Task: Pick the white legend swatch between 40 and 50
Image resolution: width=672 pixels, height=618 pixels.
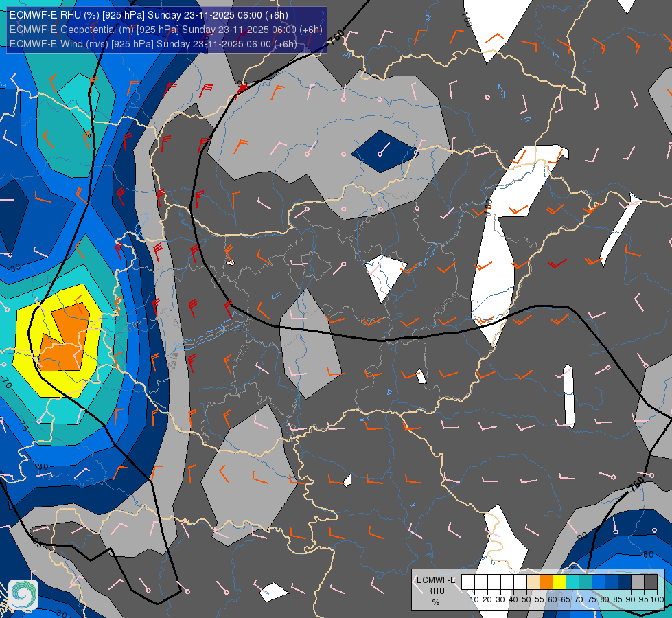Action: [520, 582]
